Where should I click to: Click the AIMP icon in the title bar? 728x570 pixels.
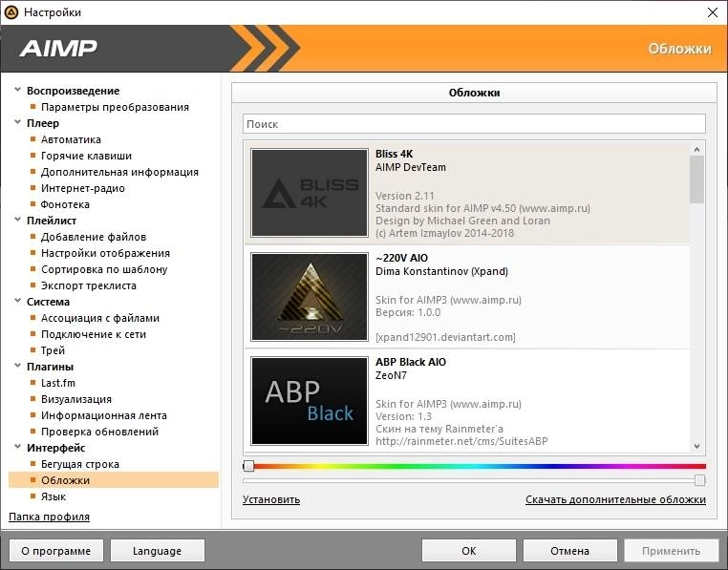[x=11, y=12]
